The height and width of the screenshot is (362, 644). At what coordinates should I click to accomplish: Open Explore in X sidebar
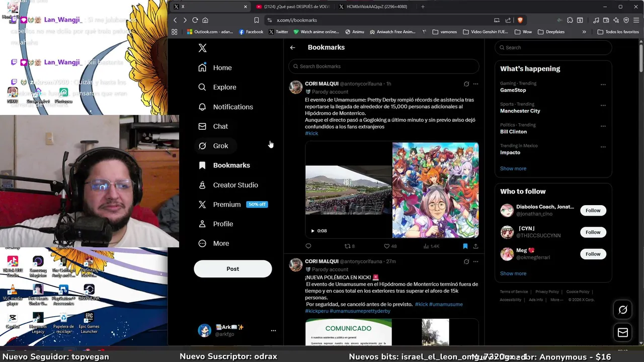(x=217, y=87)
